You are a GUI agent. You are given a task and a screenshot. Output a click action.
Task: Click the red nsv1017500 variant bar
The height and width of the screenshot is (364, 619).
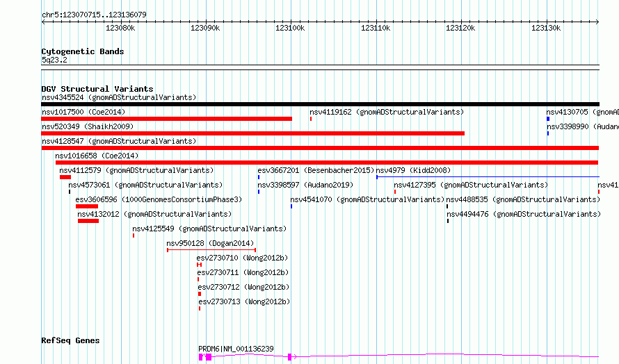click(x=167, y=119)
